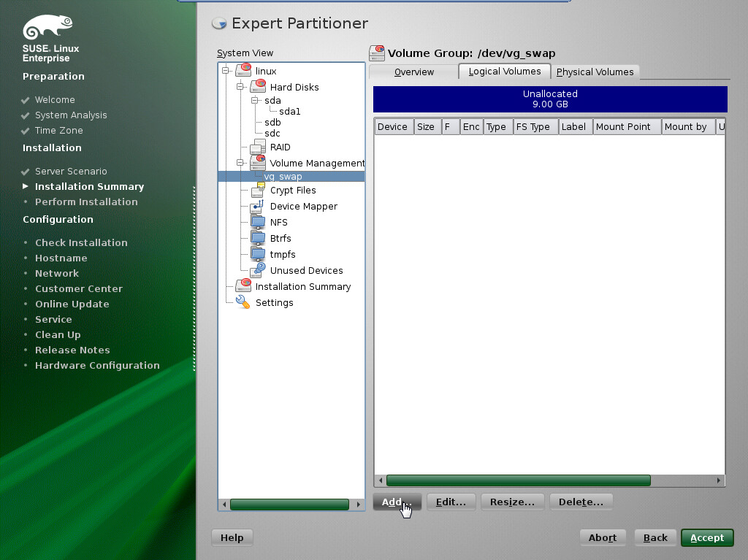
Task: Click the Expert Partitioner title icon
Action: [x=219, y=23]
